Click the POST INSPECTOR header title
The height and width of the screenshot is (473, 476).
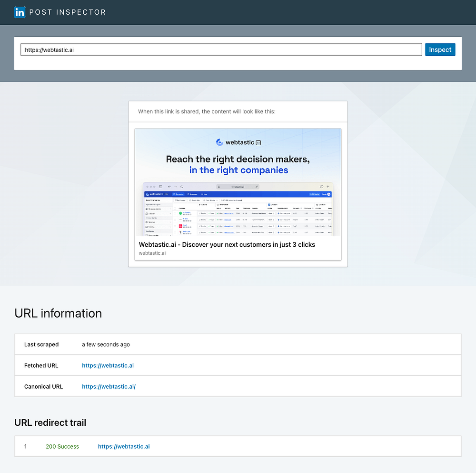(68, 12)
